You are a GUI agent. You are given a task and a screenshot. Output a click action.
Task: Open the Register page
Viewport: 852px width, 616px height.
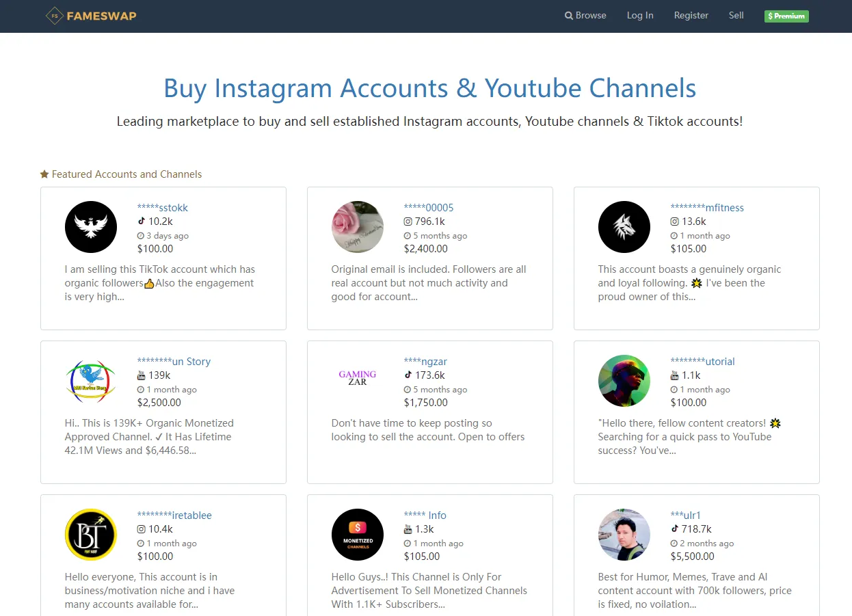(x=691, y=15)
